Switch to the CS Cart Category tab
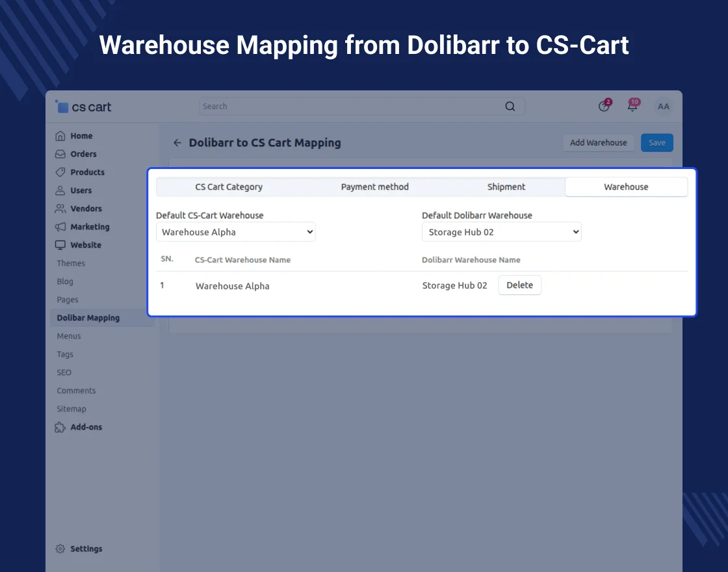The width and height of the screenshot is (728, 572). pyautogui.click(x=229, y=187)
